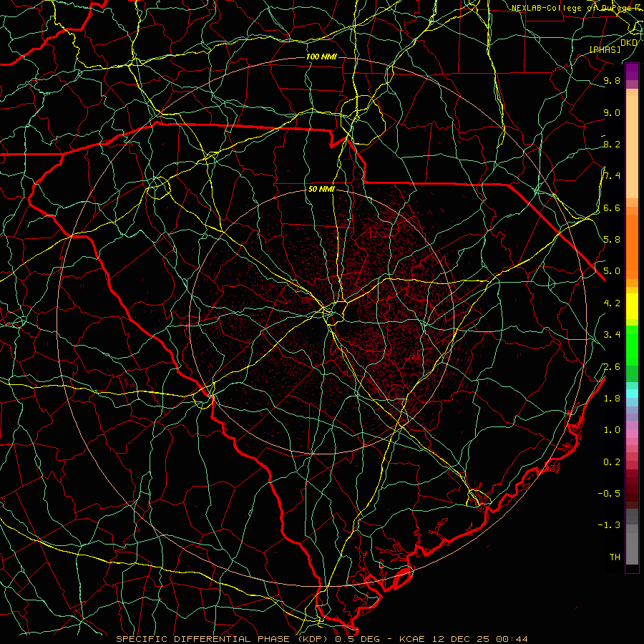The image size is (644, 644).
Task: Click the 6.6 legend value
Action: pos(612,208)
